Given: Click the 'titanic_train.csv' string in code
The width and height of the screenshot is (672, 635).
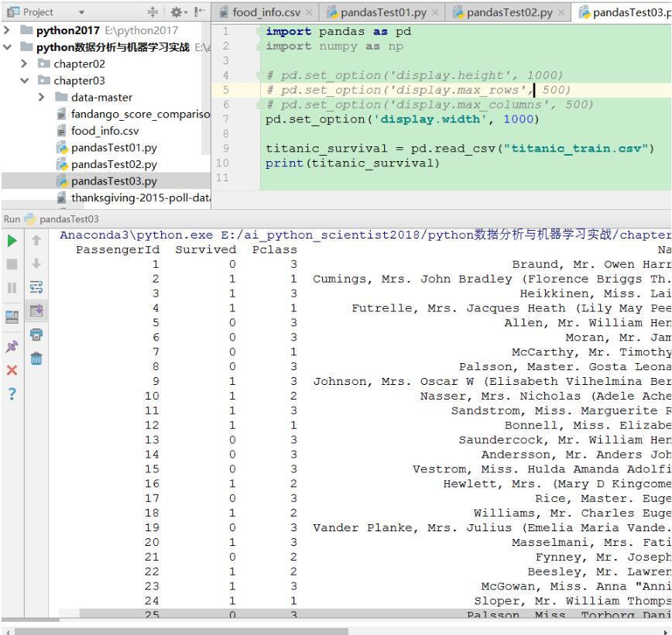Looking at the screenshot, I should (x=577, y=149).
